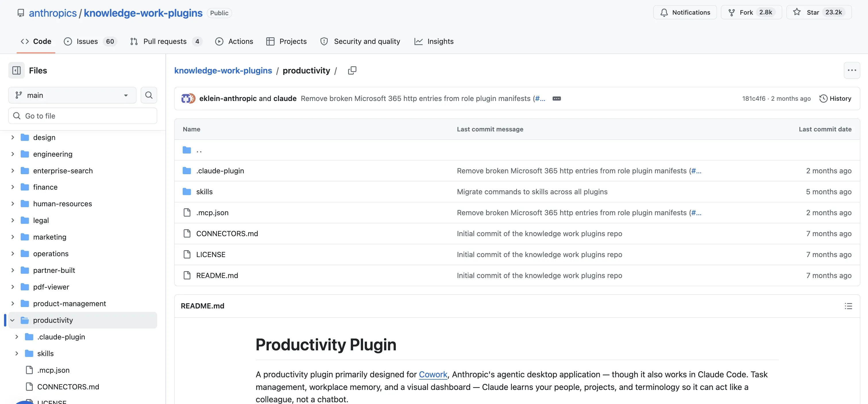Open the 181c4f6 commit hash
The image size is (868, 404).
click(x=754, y=99)
